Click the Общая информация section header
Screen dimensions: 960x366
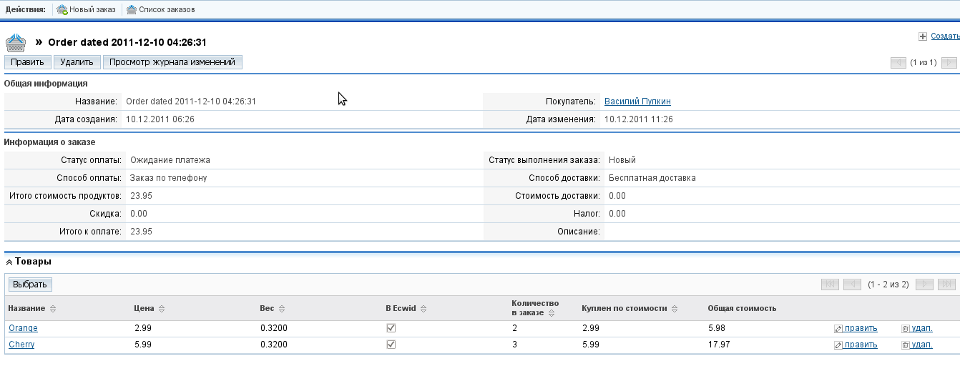(x=45, y=83)
